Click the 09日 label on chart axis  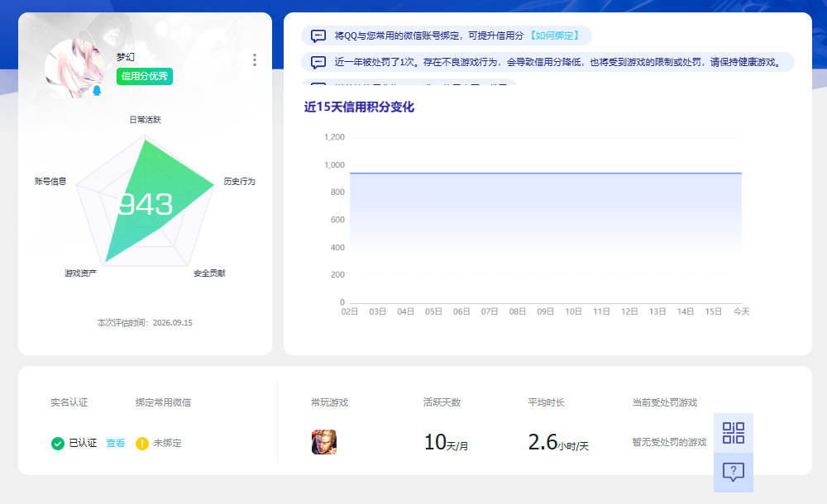tap(545, 311)
